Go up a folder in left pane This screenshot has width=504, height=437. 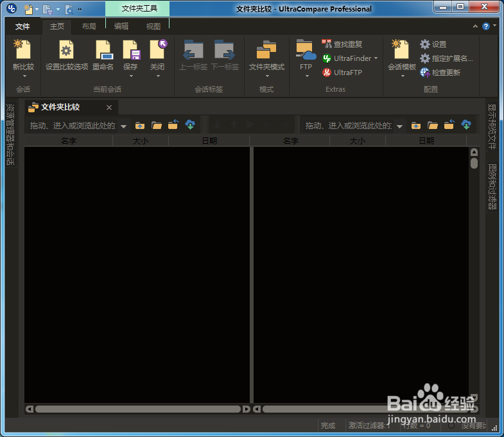(139, 125)
